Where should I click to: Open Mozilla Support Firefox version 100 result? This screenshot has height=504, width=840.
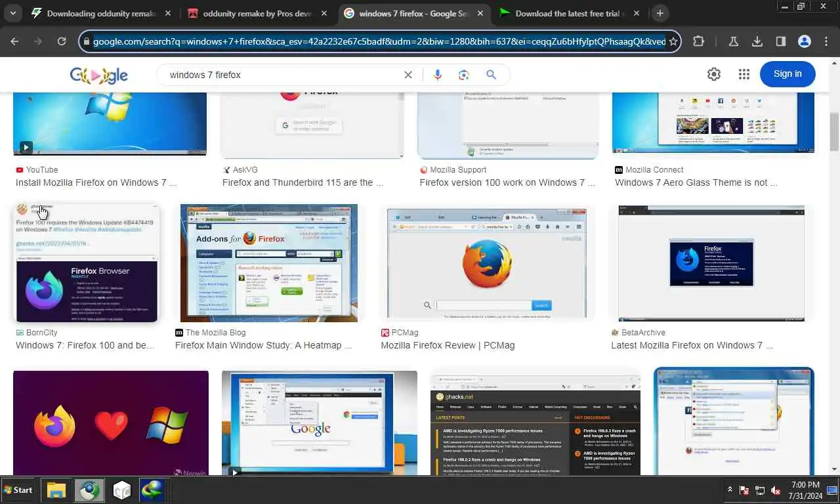[507, 182]
